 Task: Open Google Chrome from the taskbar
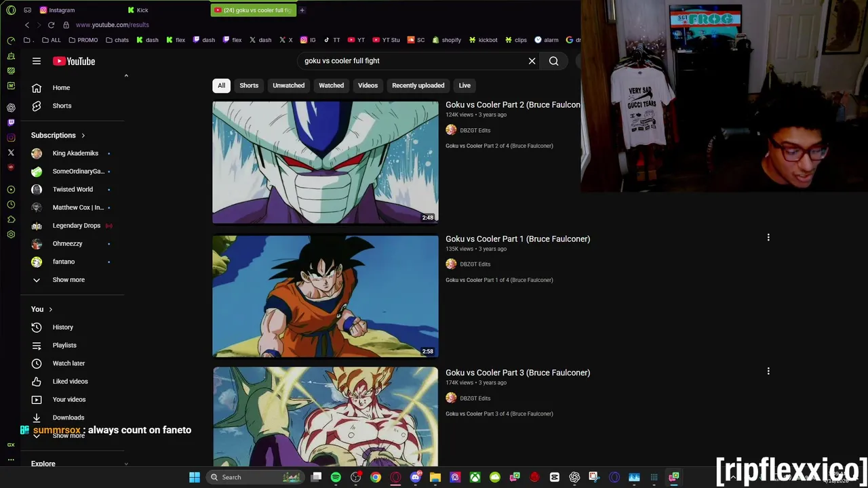click(376, 477)
